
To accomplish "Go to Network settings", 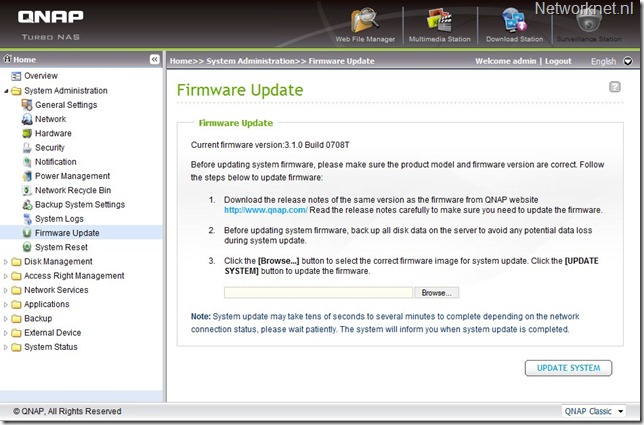I will click(x=51, y=119).
